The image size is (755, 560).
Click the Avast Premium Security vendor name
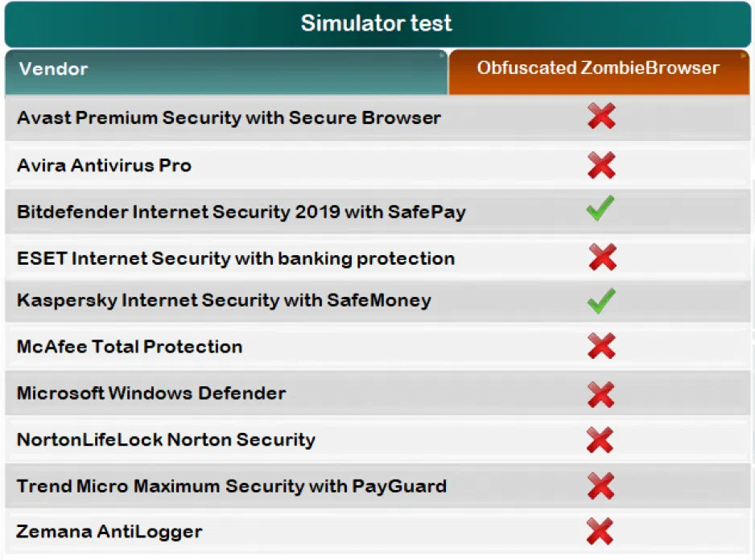229,118
